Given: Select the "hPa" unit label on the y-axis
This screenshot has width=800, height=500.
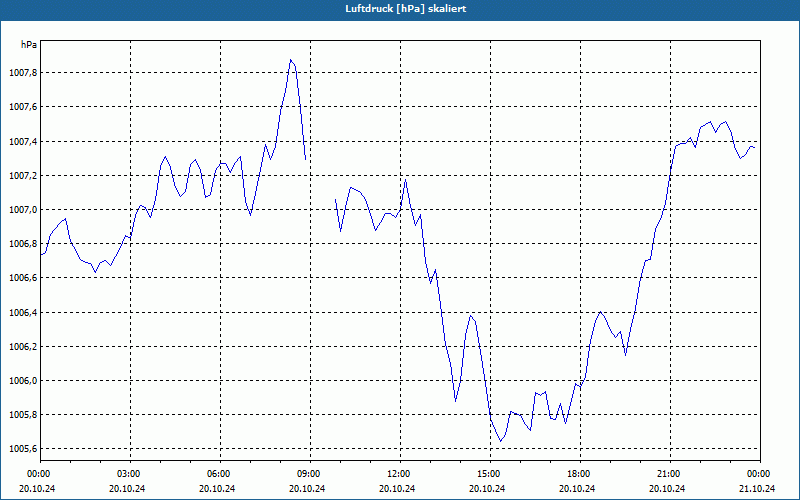Looking at the screenshot, I should click(29, 45).
